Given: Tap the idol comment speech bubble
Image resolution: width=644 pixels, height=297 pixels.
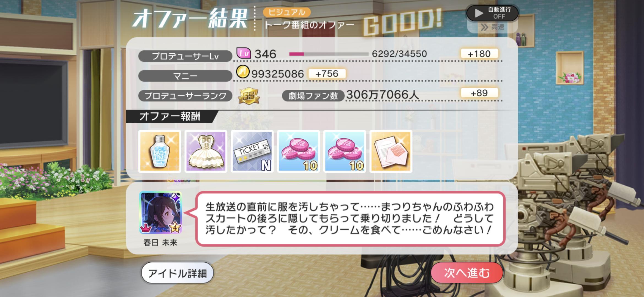Looking at the screenshot, I should point(350,218).
